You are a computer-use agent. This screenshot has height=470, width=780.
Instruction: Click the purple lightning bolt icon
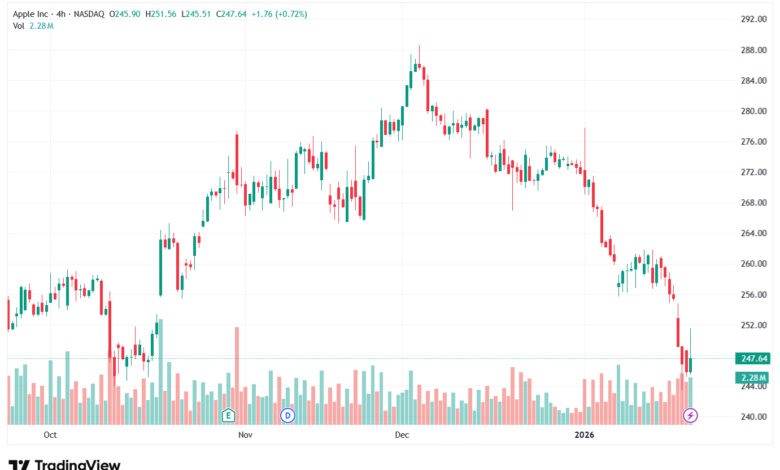click(690, 415)
